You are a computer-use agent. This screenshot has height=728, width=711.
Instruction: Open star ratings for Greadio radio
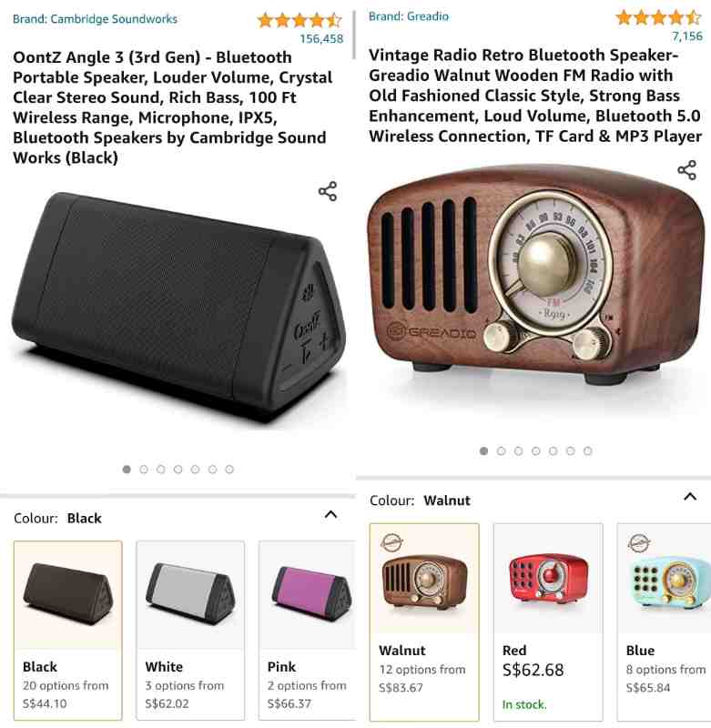coord(658,17)
